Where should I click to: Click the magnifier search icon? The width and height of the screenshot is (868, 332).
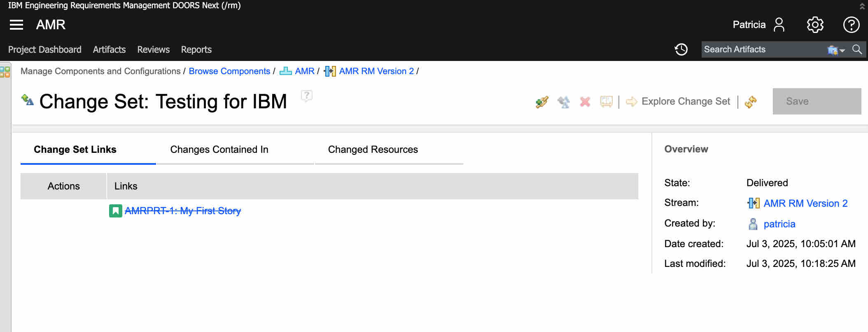pos(857,49)
